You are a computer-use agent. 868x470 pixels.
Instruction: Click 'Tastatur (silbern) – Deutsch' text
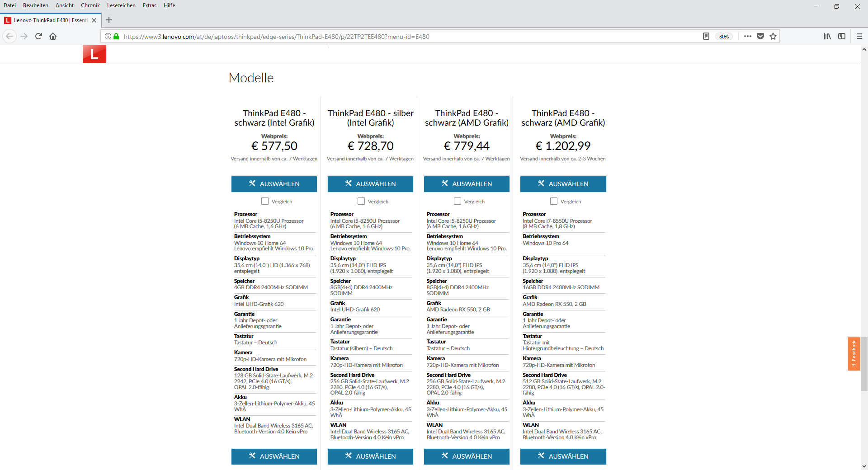coord(361,348)
